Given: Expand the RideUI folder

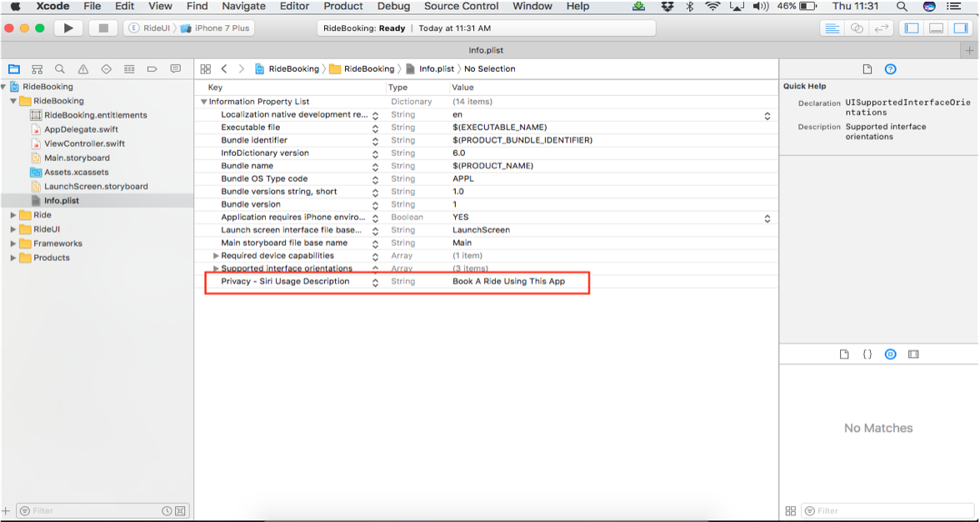Looking at the screenshot, I should (x=13, y=229).
